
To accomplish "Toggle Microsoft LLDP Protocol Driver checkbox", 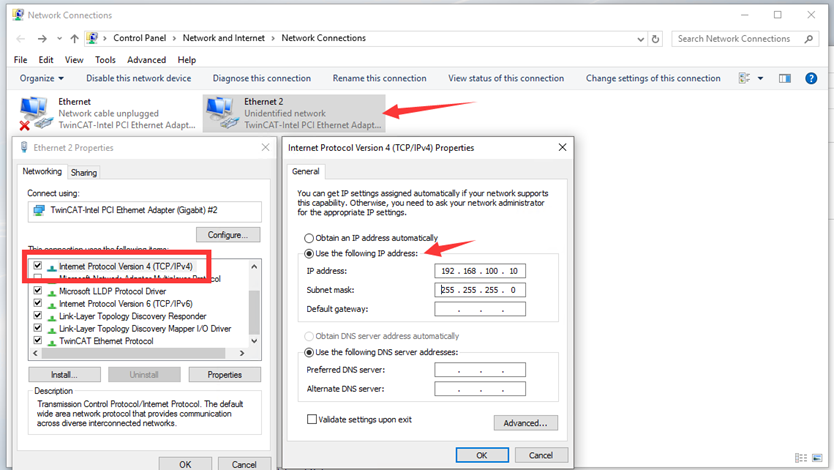I will (38, 290).
